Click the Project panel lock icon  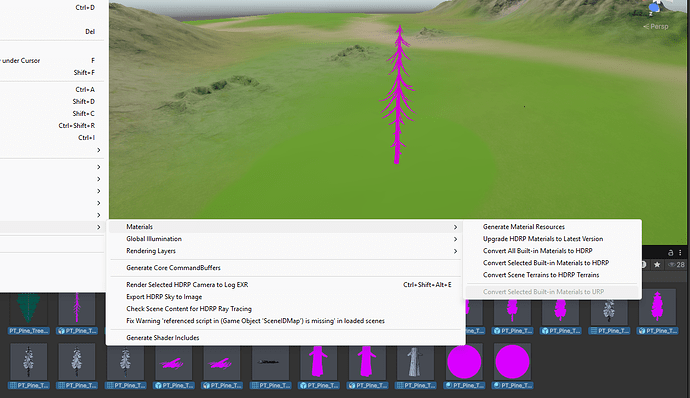671,253
